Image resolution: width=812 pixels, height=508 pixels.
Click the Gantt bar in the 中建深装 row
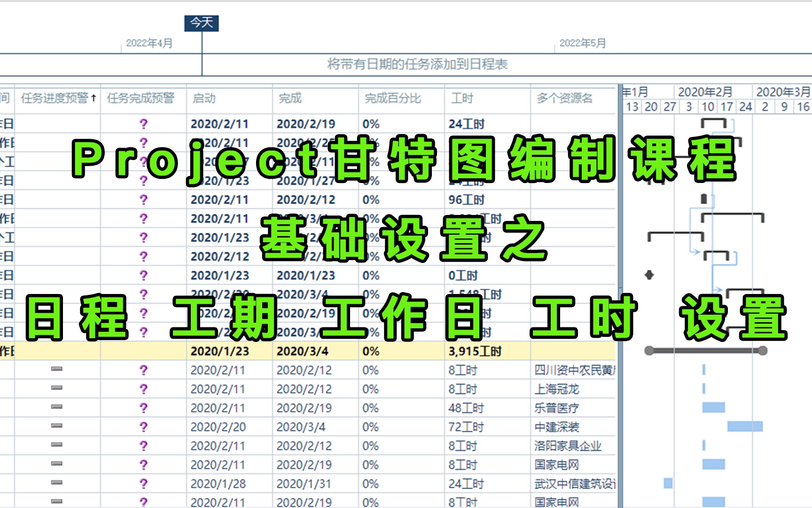745,426
